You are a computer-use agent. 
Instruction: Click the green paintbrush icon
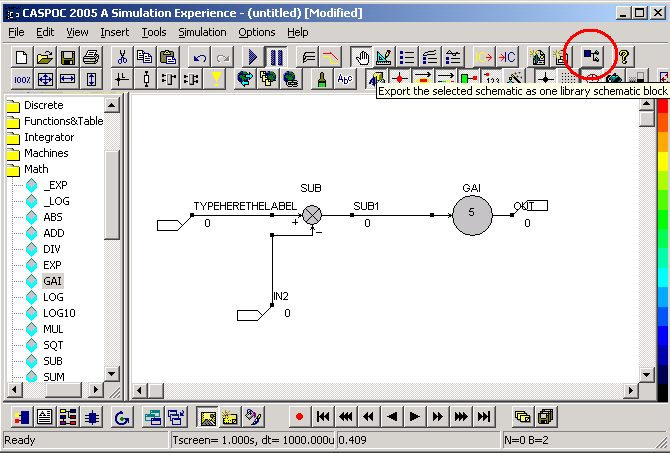(322, 79)
